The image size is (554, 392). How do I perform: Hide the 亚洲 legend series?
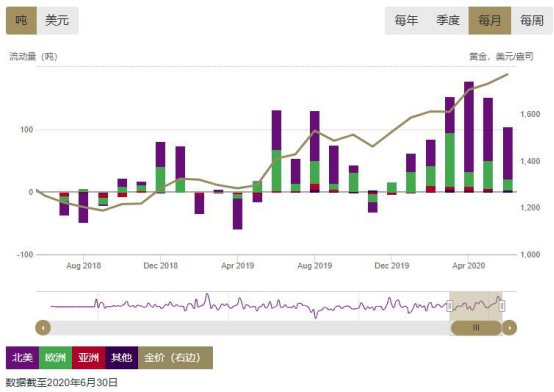coord(88,358)
